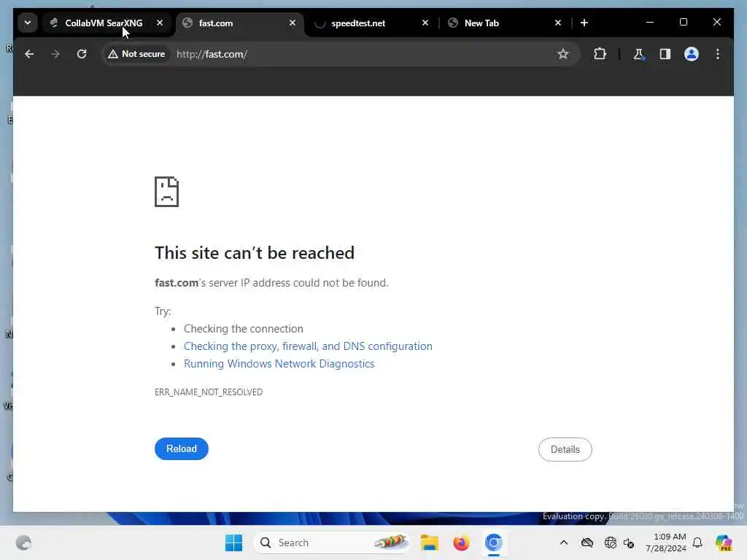Open the network globe tray icon
The width and height of the screenshot is (747, 560).
pos(610,542)
